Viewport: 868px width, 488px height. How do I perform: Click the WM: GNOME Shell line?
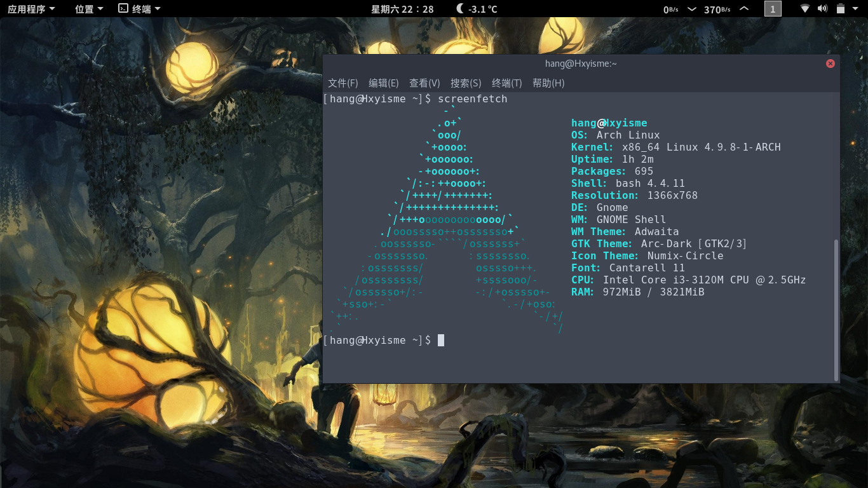618,220
